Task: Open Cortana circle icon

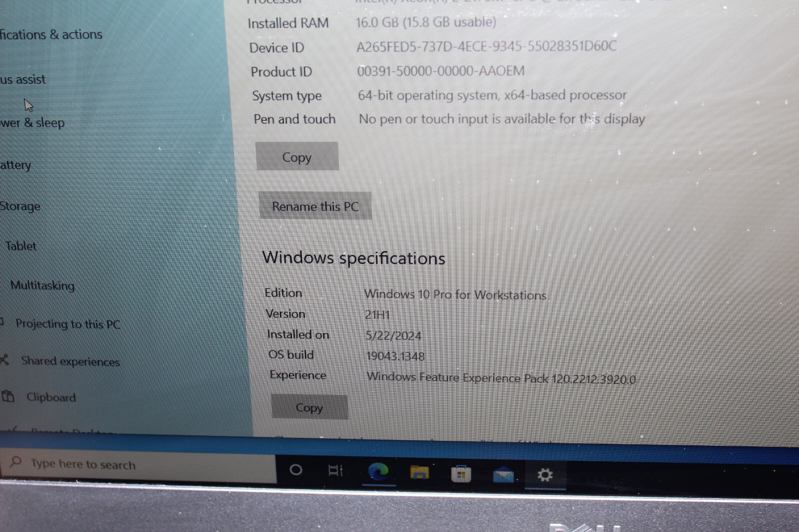Action: tap(296, 470)
